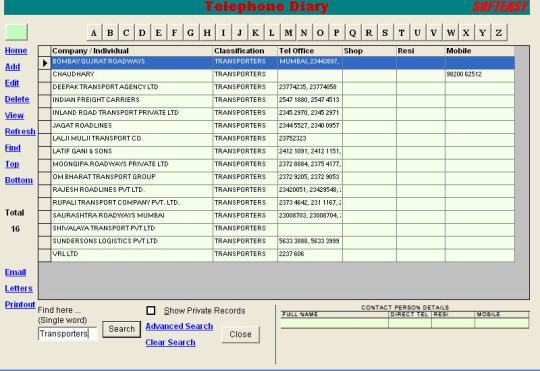Image resolution: width=540 pixels, height=371 pixels.
Task: Filter contacts by letter Q
Action: coord(353,33)
